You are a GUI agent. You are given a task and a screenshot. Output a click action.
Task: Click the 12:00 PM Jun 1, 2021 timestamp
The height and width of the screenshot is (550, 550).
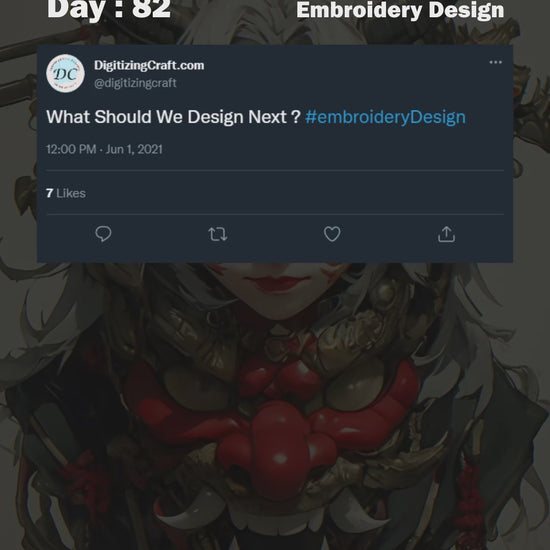(105, 149)
